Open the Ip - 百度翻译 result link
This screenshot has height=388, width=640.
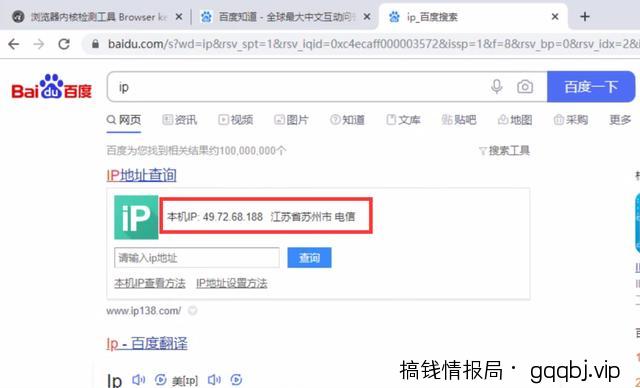[147, 344]
